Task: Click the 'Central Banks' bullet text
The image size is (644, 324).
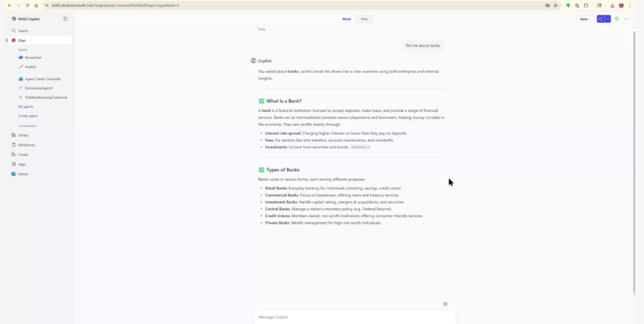Action: [328, 209]
